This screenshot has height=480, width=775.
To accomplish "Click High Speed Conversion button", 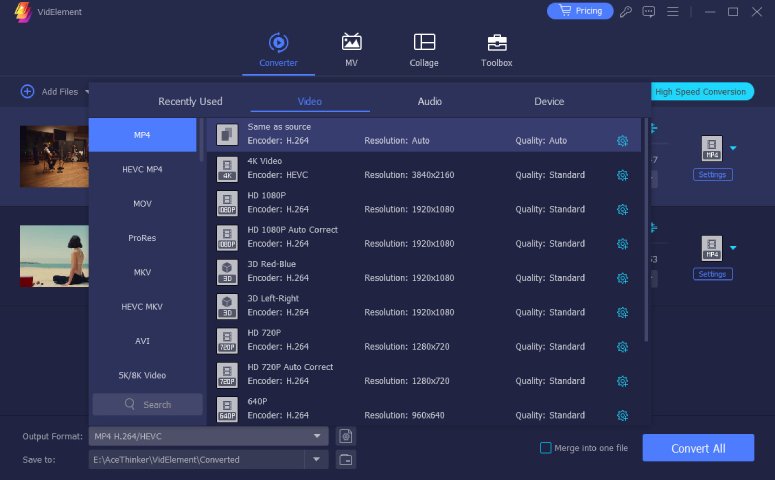I will 702,91.
